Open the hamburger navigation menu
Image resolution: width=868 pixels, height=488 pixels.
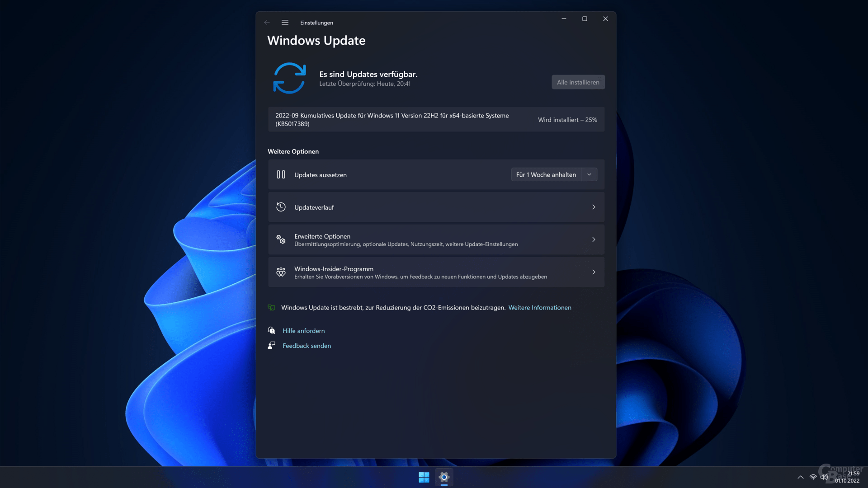pyautogui.click(x=285, y=23)
